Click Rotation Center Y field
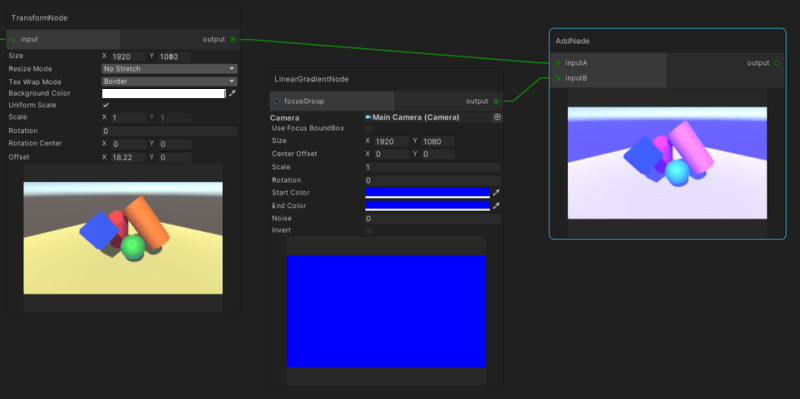The image size is (800, 399). (x=174, y=144)
